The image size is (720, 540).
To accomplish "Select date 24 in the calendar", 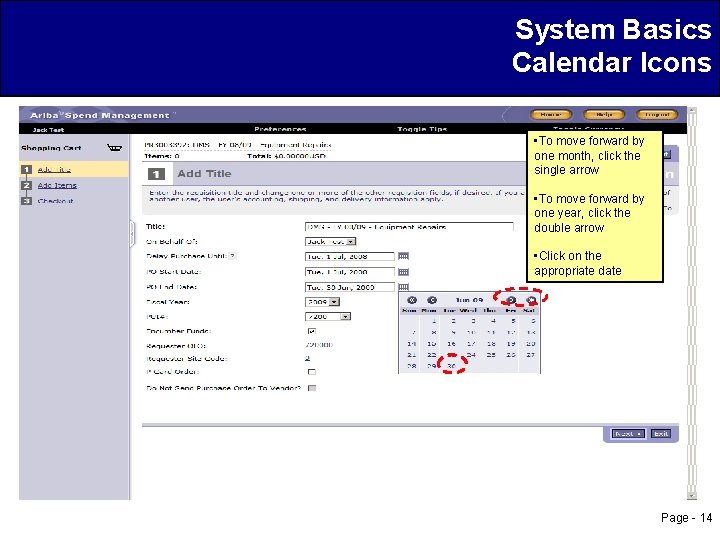I will pyautogui.click(x=471, y=354).
